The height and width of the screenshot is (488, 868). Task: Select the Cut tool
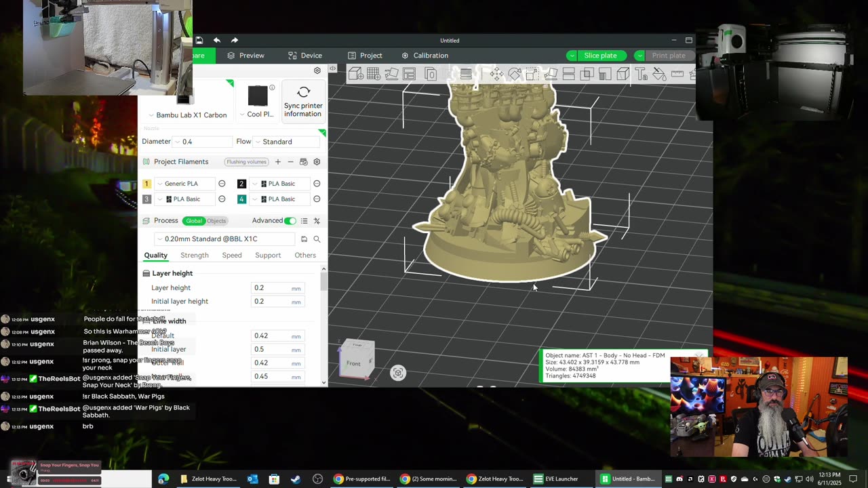pyautogui.click(x=568, y=74)
